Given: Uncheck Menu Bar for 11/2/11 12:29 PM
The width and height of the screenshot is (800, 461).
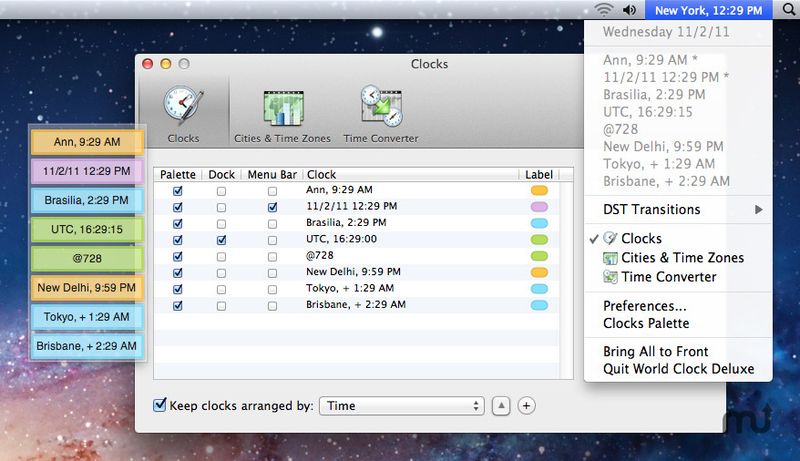Looking at the screenshot, I should (x=272, y=208).
